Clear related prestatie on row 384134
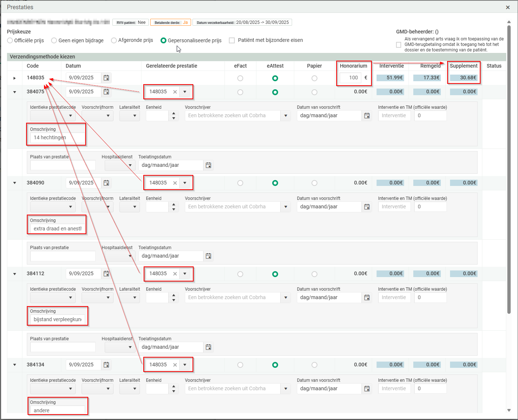This screenshot has width=518, height=420. click(x=175, y=365)
